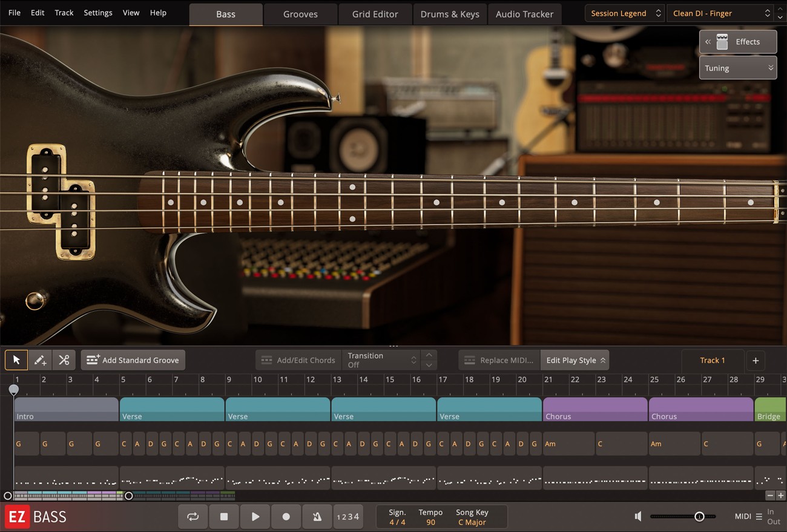The height and width of the screenshot is (532, 787).
Task: Click the playhead marker at bar 1
Action: [13, 390]
